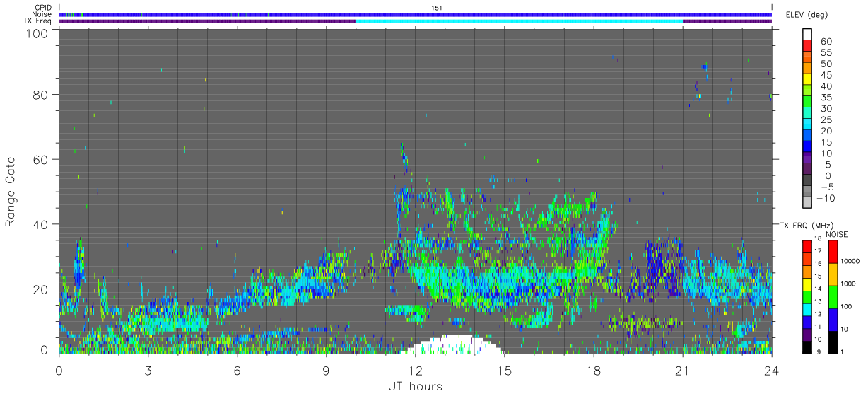Click the 80 tick on Range Gate axis
Screen dimensions: 868x401
(x=40, y=94)
